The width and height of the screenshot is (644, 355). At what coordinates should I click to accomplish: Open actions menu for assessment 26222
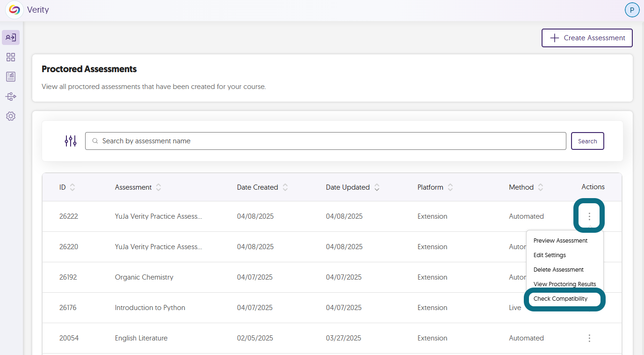[589, 216]
